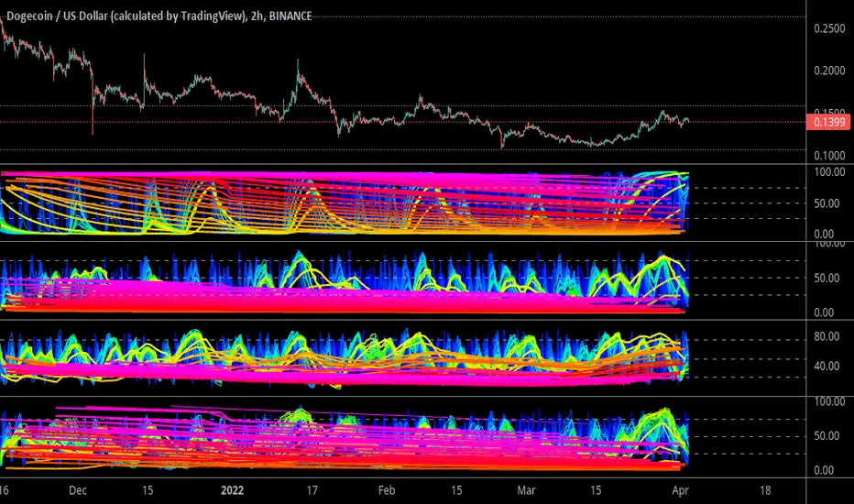Click the 17 date label on the time axis
854x504 pixels.
coord(312,490)
